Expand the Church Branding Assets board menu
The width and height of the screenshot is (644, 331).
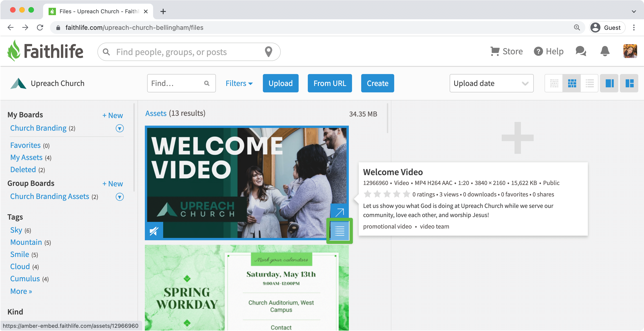pyautogui.click(x=119, y=196)
